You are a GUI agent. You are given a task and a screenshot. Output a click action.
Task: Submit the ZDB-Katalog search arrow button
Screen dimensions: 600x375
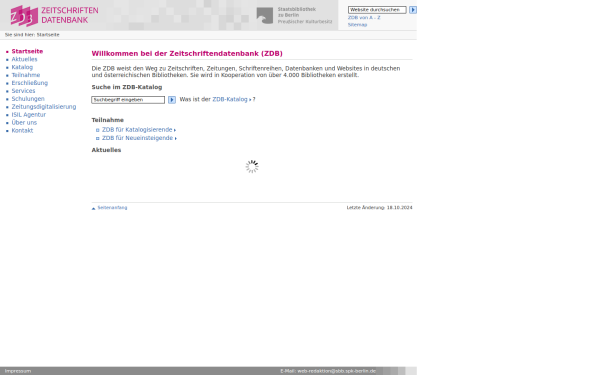[x=172, y=100]
